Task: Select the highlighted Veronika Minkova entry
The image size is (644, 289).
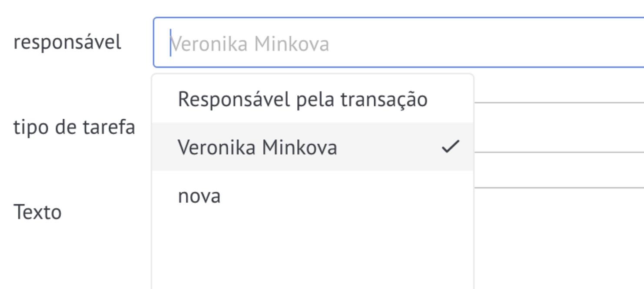Action: click(312, 147)
